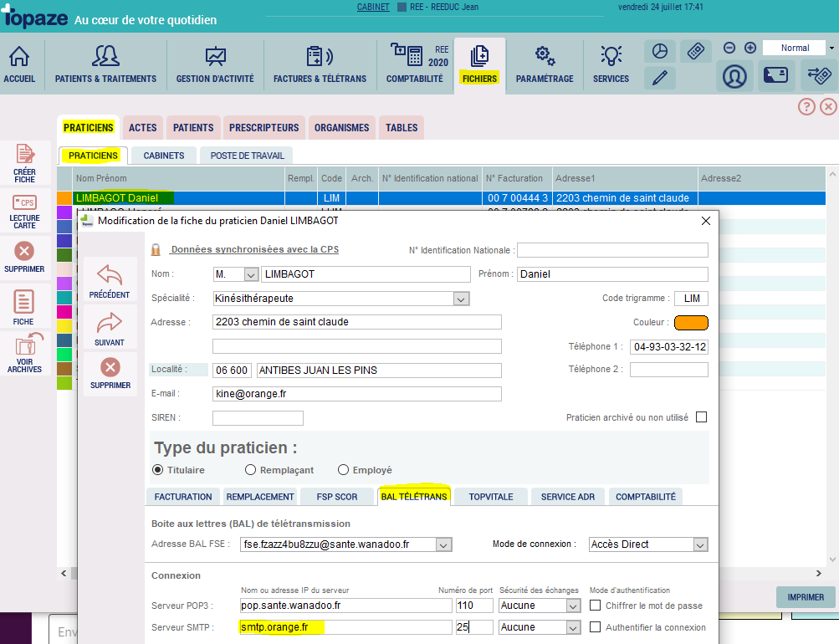The height and width of the screenshot is (644, 839).
Task: Click the Localité label button
Action: pyautogui.click(x=179, y=370)
